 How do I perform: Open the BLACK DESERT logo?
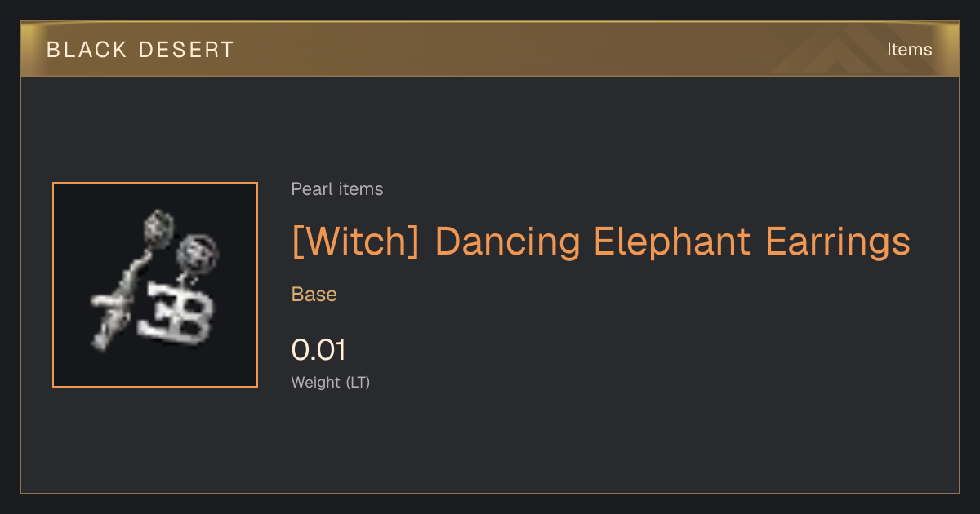pos(140,50)
